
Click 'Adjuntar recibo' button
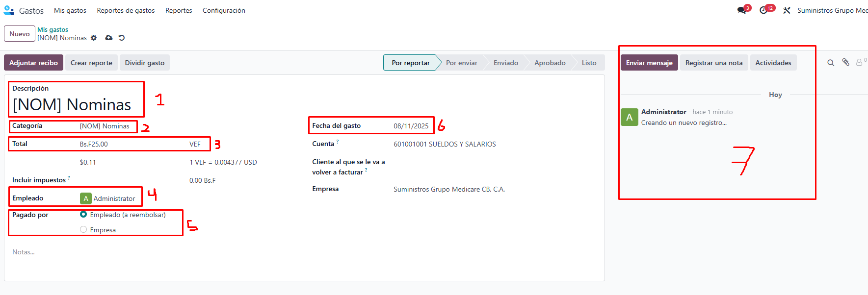tap(33, 63)
